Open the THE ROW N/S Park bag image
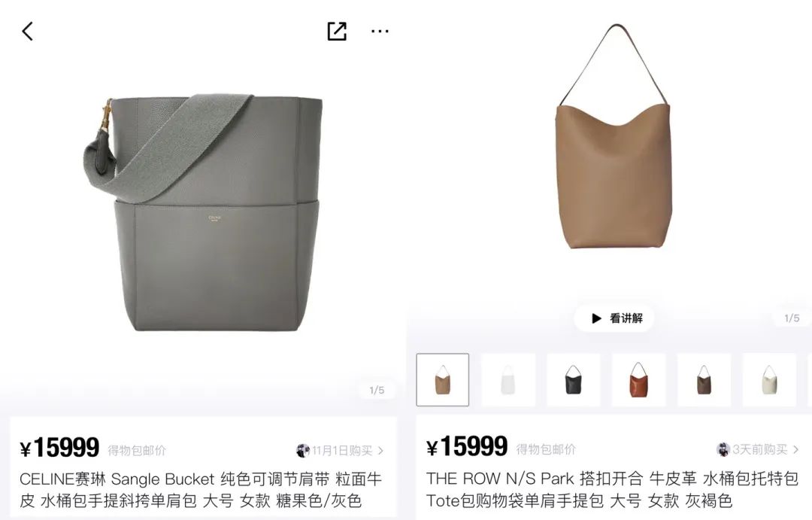 tap(614, 136)
